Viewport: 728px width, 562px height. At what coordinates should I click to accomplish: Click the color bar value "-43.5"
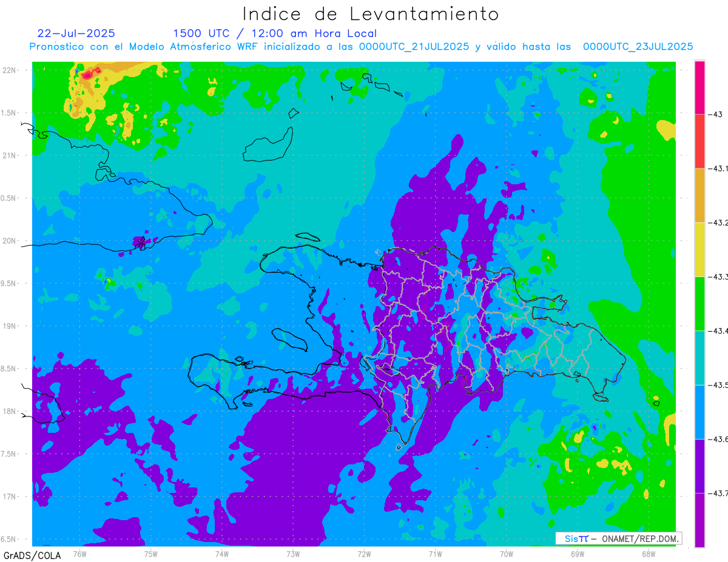click(718, 385)
